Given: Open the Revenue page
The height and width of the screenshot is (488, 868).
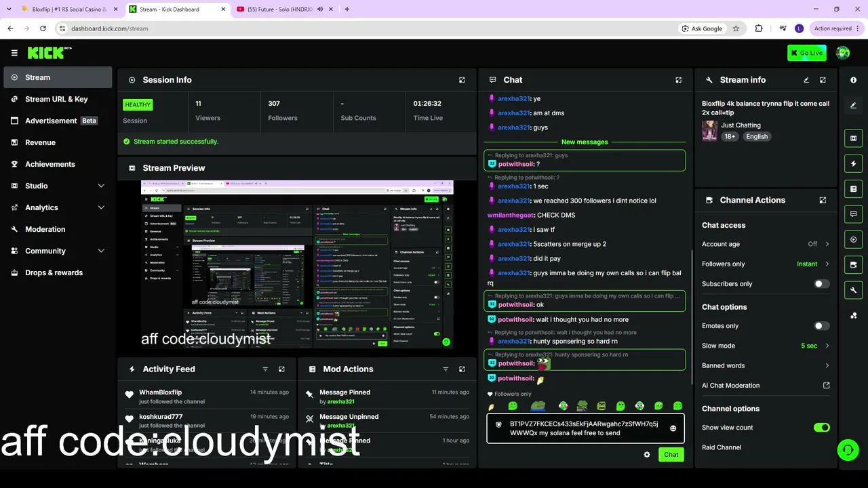Looking at the screenshot, I should (x=58, y=142).
